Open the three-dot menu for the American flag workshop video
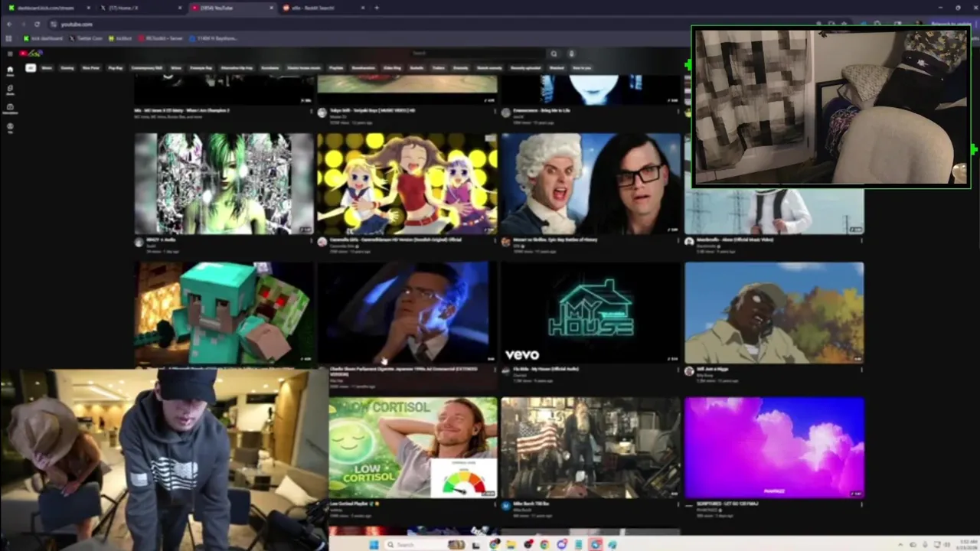The image size is (980, 551). point(678,504)
